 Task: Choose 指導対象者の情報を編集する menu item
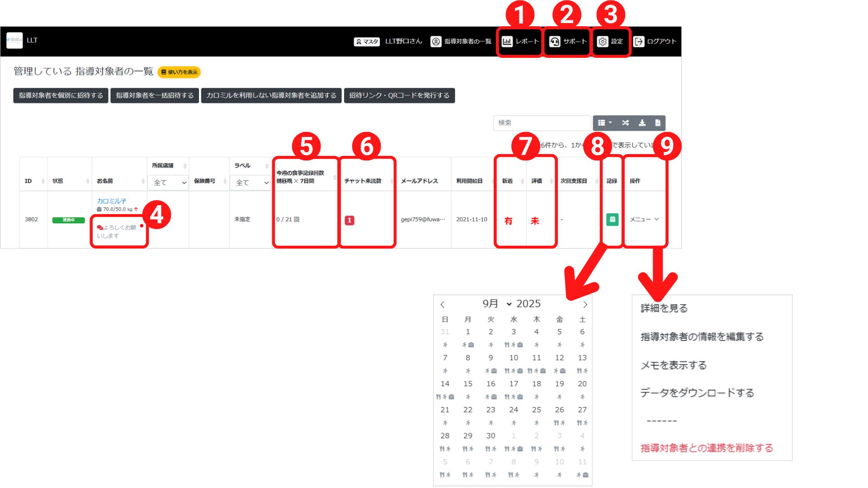click(x=702, y=337)
